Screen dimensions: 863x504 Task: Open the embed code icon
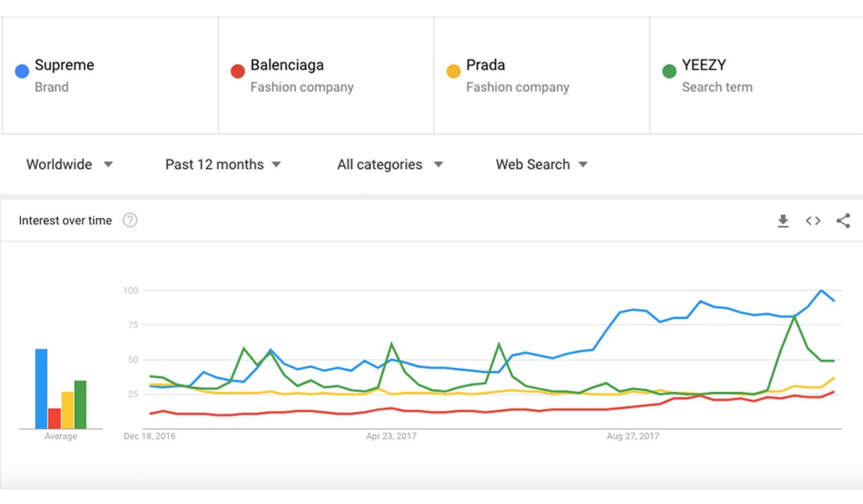[813, 221]
